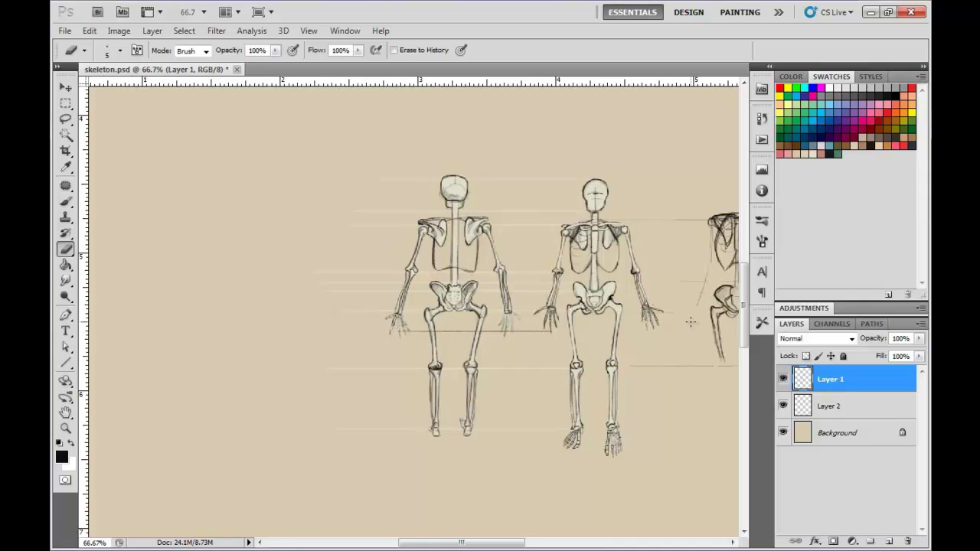Expand the layer Opacity slider arrow
The width and height of the screenshot is (980, 551).
919,338
